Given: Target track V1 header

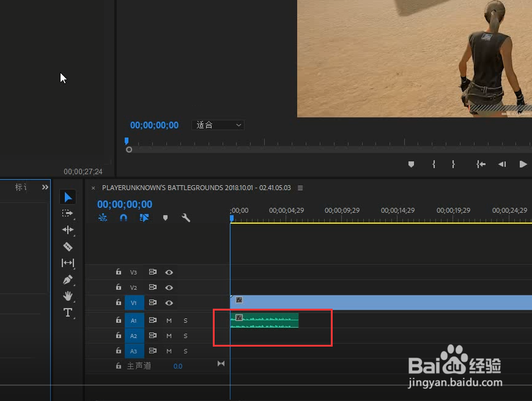Looking at the screenshot, I should point(135,303).
